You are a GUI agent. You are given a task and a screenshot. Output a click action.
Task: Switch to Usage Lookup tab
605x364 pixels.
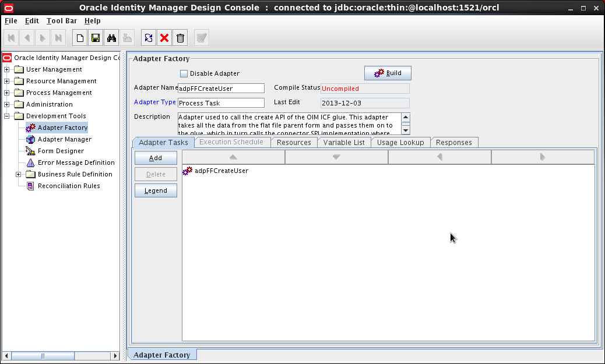(400, 142)
